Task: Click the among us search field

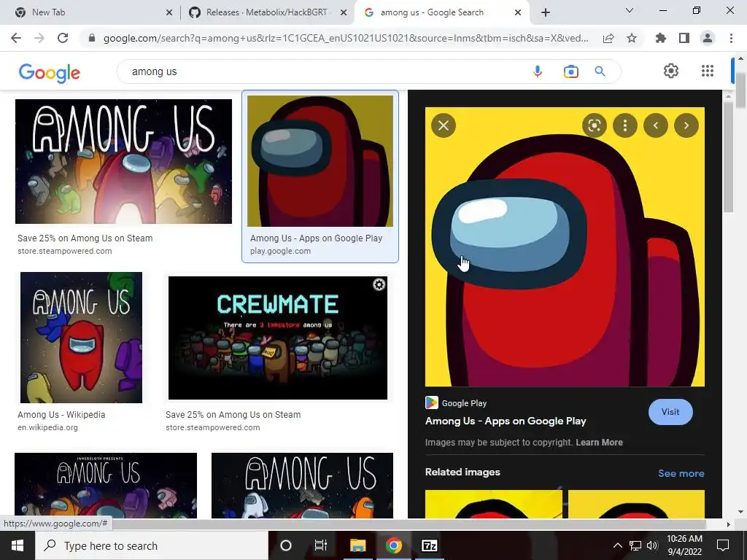Action: click(324, 71)
